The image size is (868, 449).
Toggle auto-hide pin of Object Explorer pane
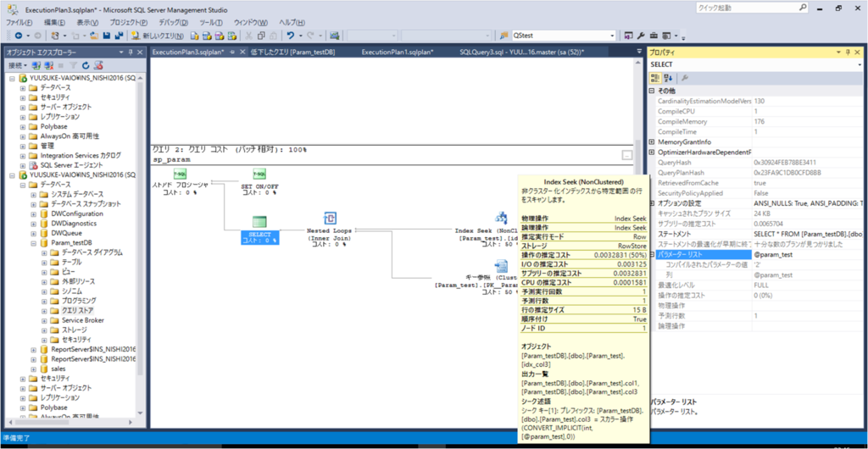[131, 52]
